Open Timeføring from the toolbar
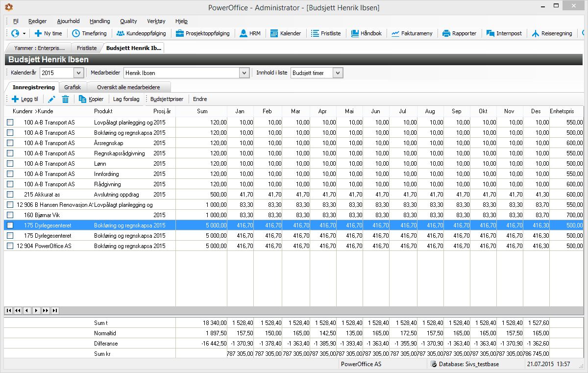 pyautogui.click(x=89, y=33)
